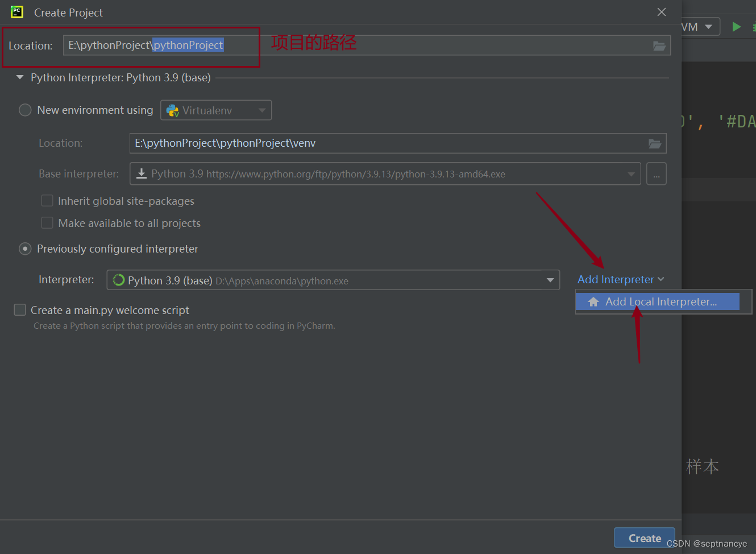Click the 'New environment using' label
Screen dimensions: 756x554
[x=95, y=110]
